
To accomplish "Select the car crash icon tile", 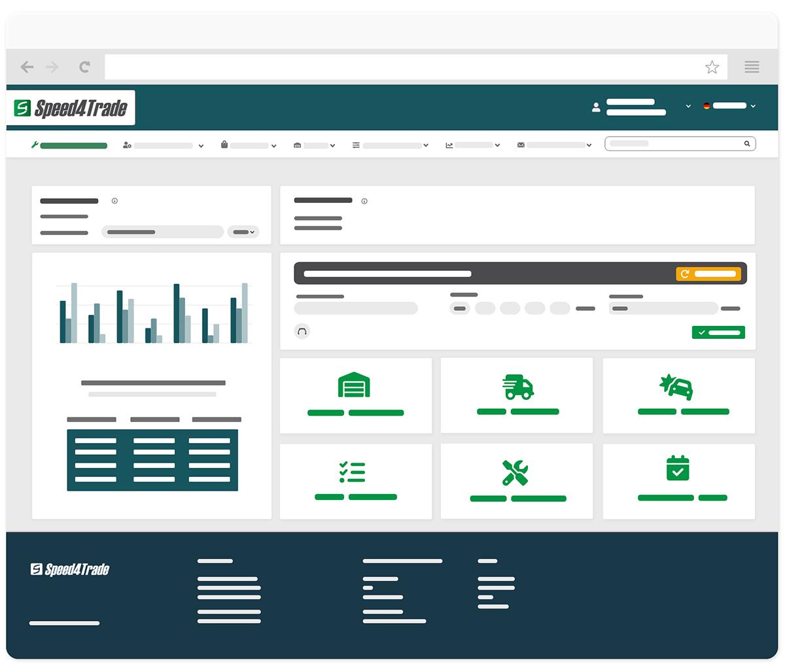I will click(678, 395).
